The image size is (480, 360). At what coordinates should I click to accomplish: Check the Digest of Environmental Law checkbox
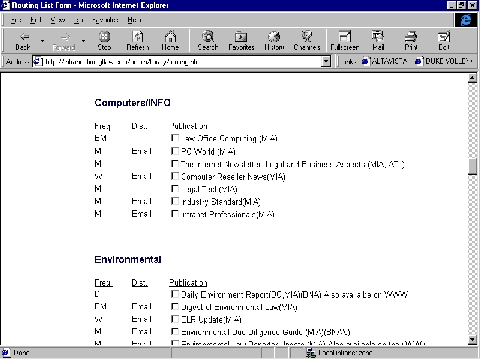coord(175,306)
